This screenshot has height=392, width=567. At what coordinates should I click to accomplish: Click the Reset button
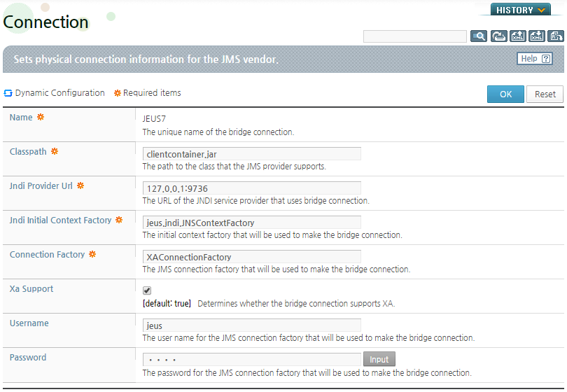point(545,94)
